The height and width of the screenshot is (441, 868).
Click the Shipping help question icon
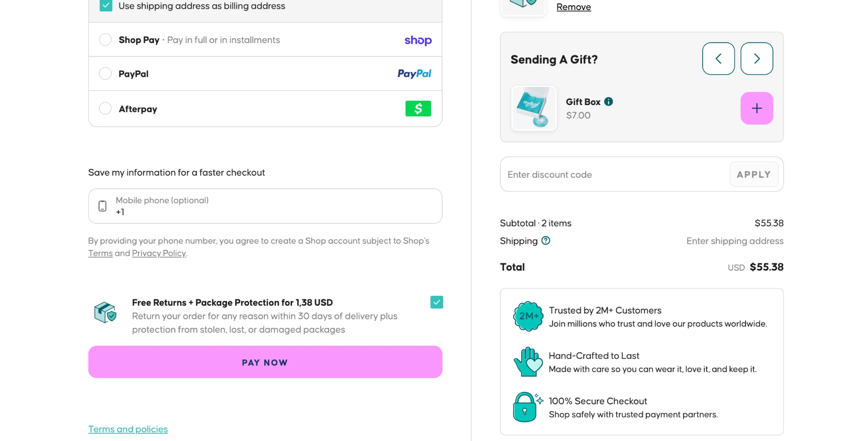545,241
